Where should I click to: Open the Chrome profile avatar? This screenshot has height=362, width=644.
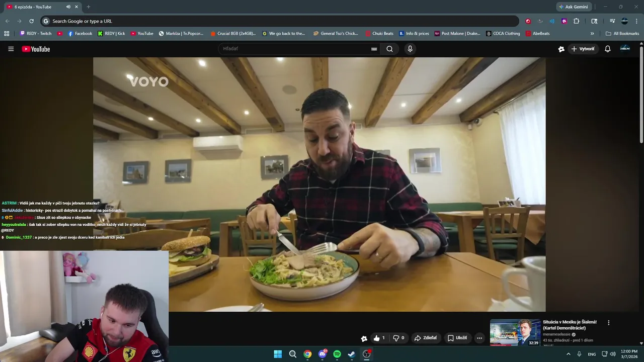[624, 21]
